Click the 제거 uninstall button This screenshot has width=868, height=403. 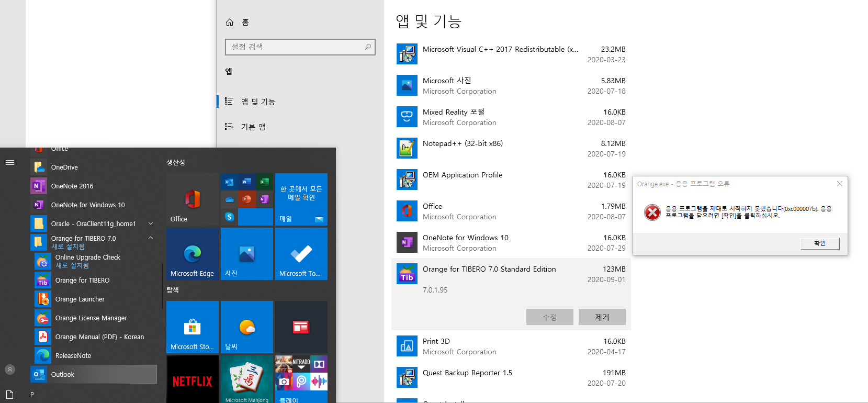click(602, 317)
